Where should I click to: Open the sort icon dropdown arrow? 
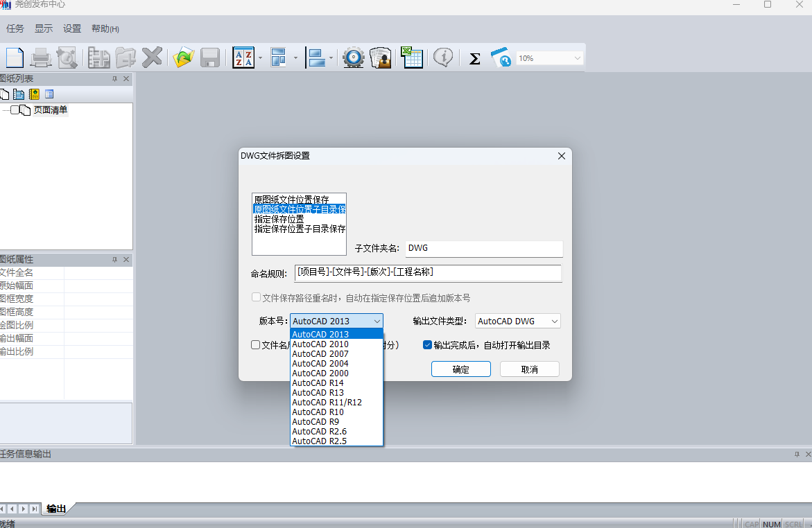click(x=261, y=58)
